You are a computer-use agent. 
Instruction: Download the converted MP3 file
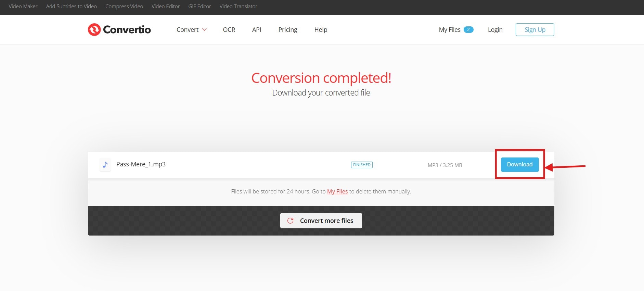point(520,165)
